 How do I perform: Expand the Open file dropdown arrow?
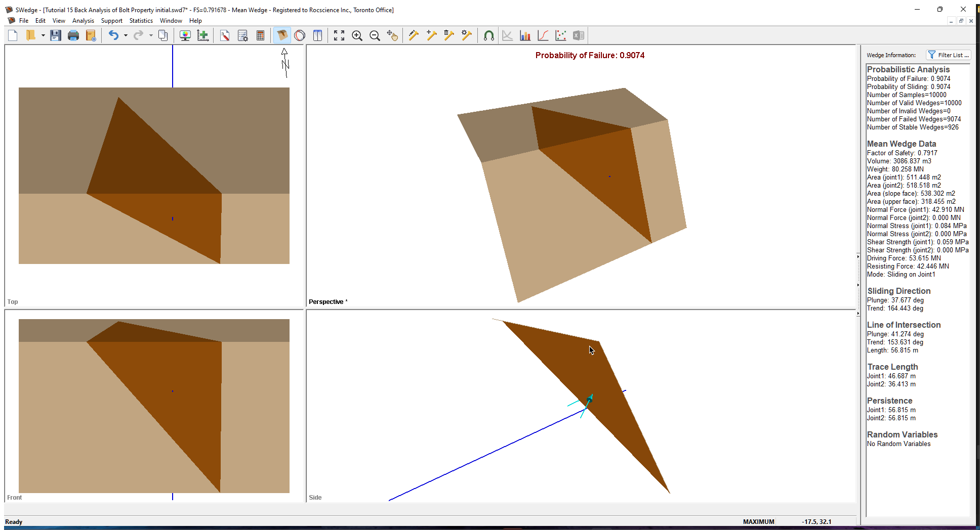tap(43, 35)
